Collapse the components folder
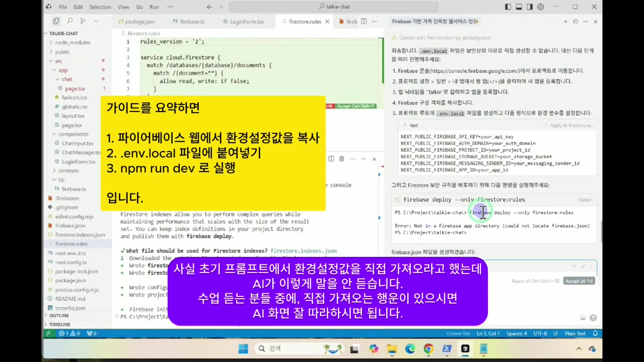Screen dimensions: 644x362 [x=74, y=134]
